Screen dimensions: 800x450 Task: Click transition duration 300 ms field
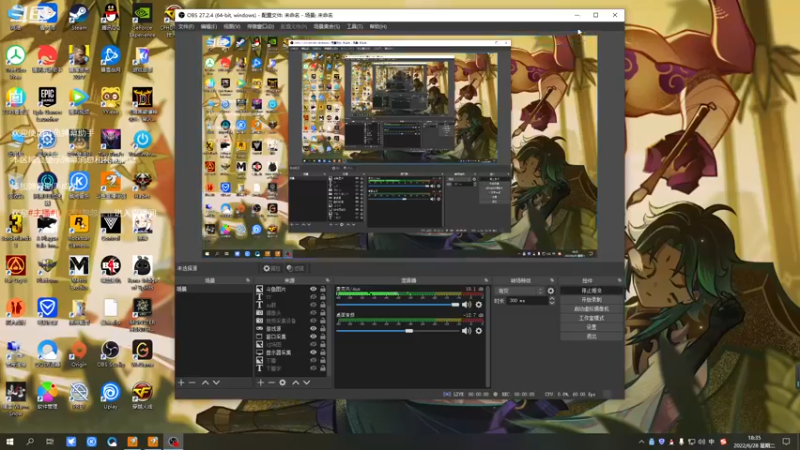(527, 301)
